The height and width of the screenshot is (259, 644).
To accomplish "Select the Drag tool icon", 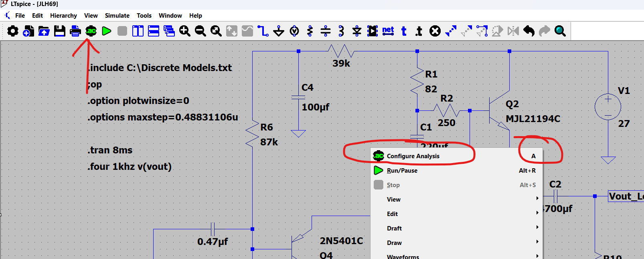I will 482,31.
